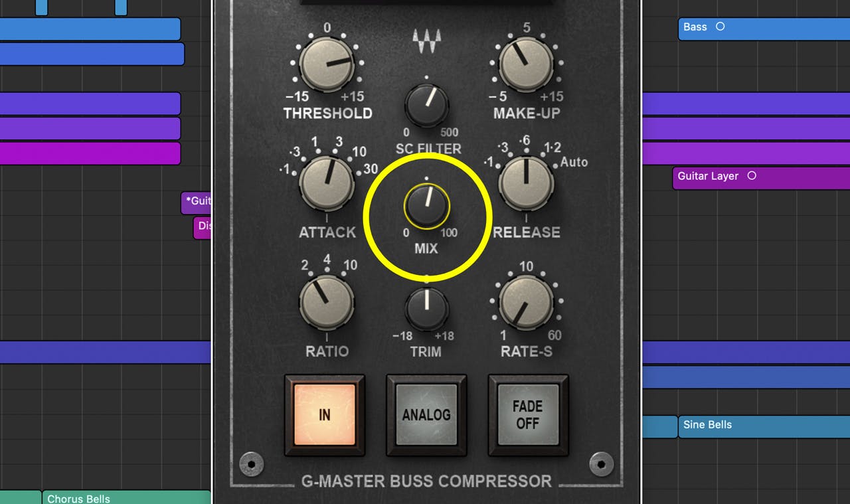This screenshot has height=504, width=850.
Task: Click the Threshold knob
Action: tap(327, 64)
